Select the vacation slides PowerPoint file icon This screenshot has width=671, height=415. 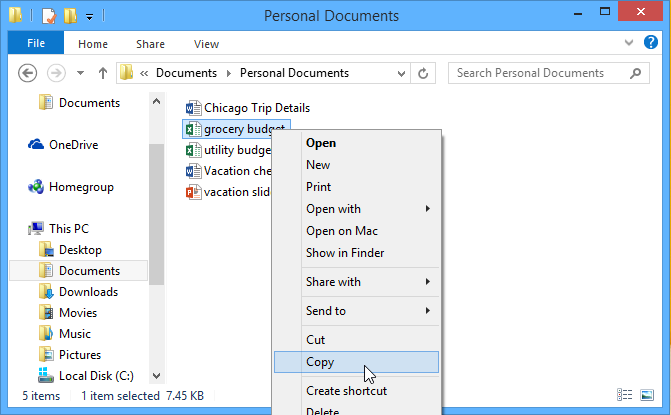click(194, 192)
